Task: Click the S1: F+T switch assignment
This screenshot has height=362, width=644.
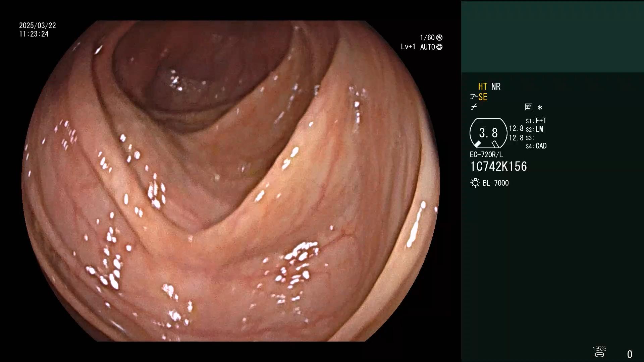Action: tap(536, 121)
